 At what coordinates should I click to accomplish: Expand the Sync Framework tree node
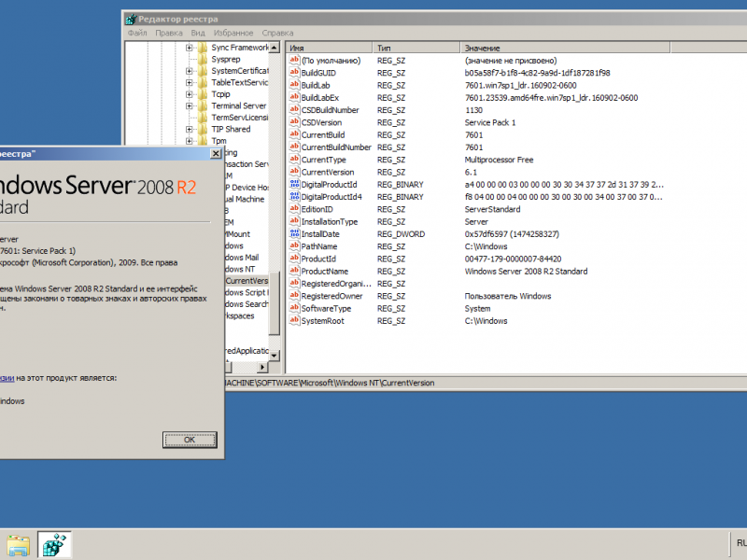tap(190, 48)
